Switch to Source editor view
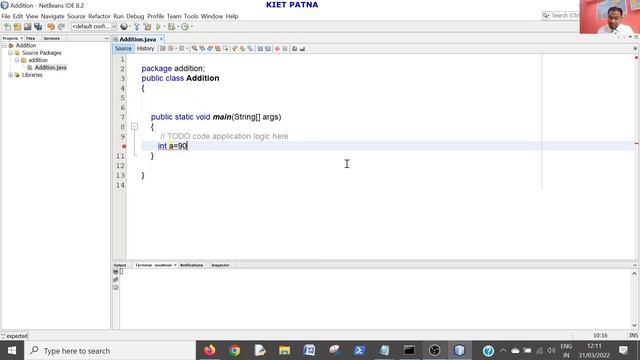Screen dimensions: 640x360 tap(123, 49)
